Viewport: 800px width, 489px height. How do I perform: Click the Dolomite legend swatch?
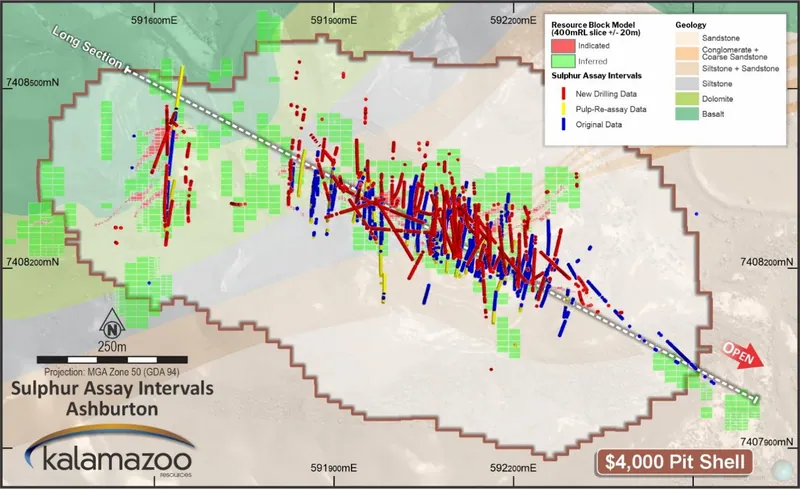[687, 99]
